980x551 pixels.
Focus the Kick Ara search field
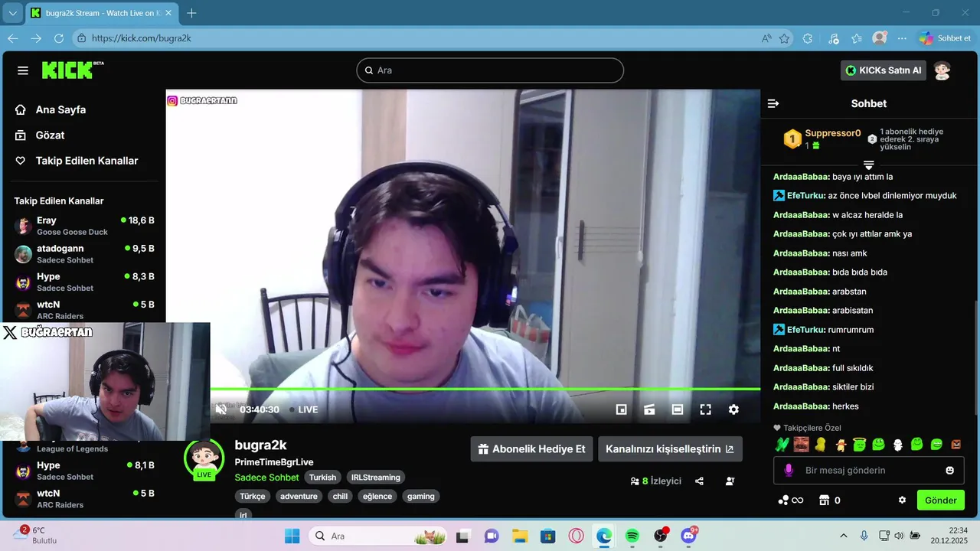[x=490, y=70]
